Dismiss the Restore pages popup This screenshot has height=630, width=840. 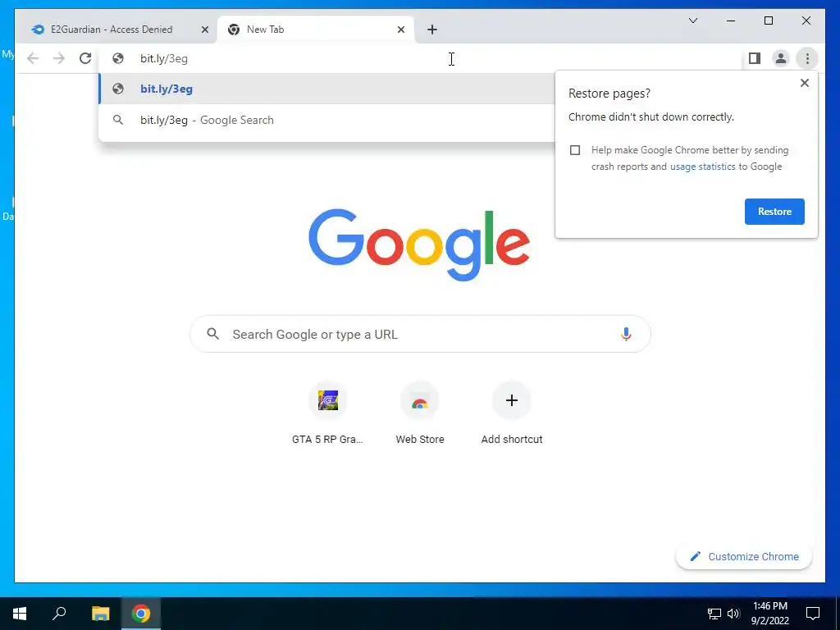tap(804, 83)
